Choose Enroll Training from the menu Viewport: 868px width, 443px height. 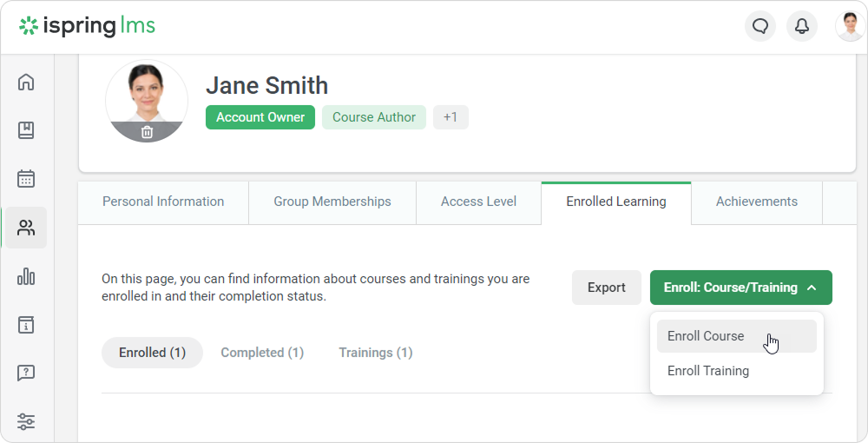pyautogui.click(x=708, y=371)
